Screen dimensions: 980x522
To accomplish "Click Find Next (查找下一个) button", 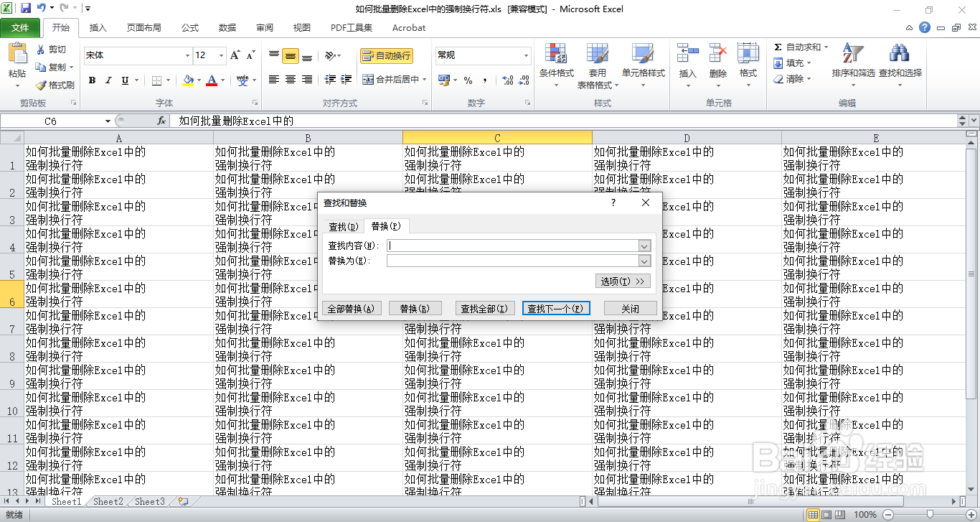I will [556, 309].
